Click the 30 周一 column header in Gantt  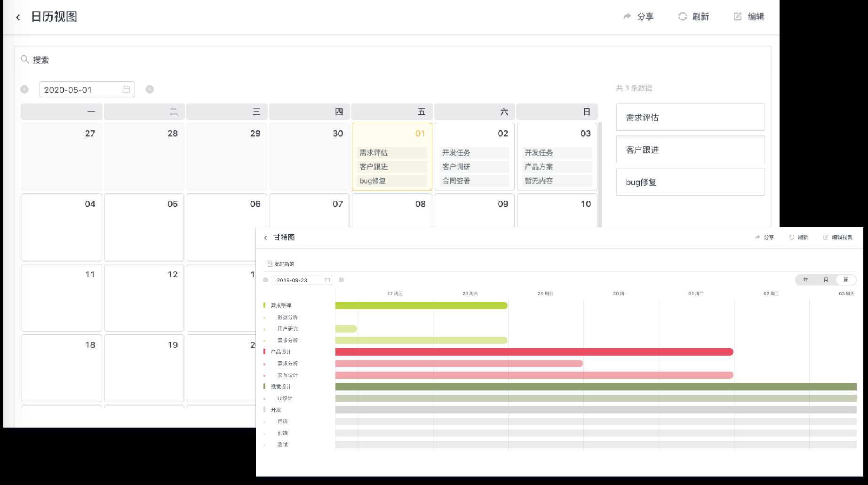[x=621, y=294]
